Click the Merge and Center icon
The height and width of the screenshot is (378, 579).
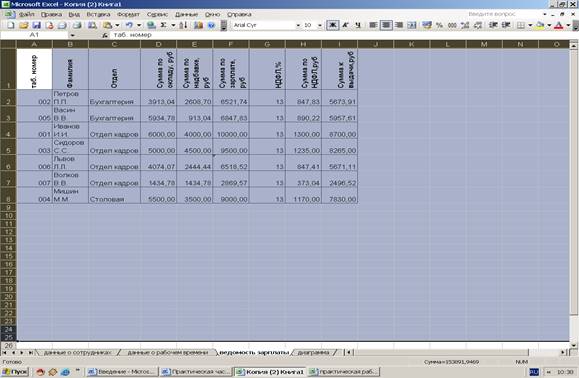412,25
